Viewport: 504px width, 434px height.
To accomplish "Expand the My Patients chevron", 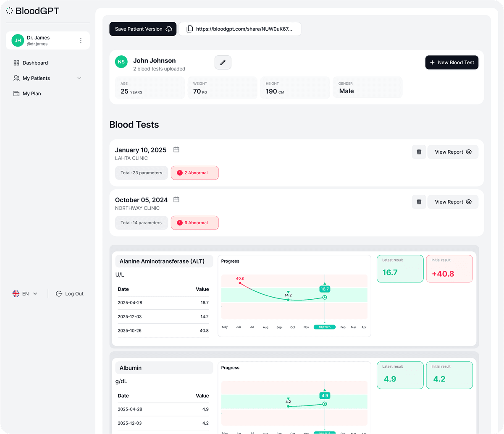I will 79,78.
